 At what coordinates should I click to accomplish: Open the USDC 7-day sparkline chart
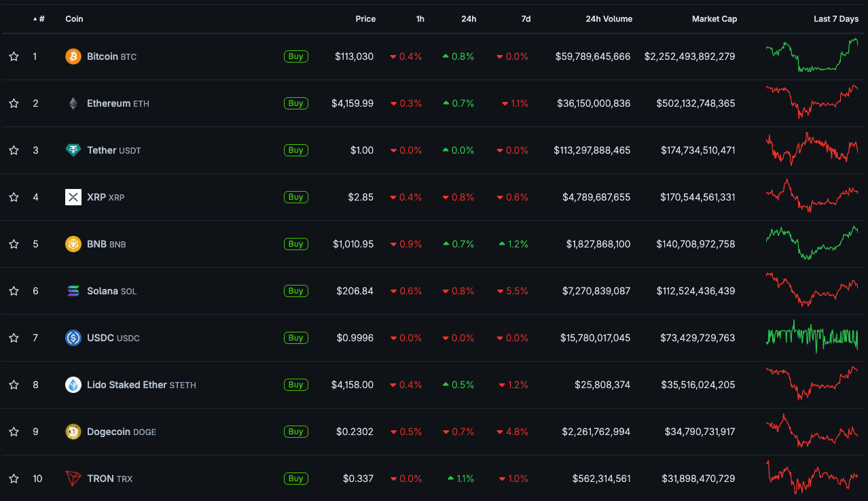tap(812, 337)
